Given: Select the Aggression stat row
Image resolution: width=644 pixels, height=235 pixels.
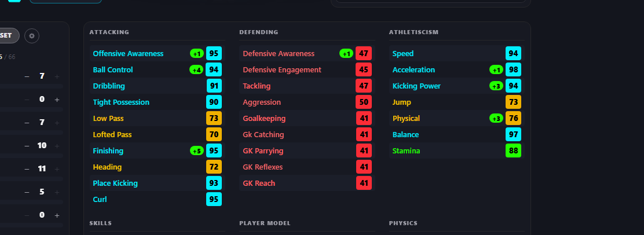Looking at the screenshot, I should point(307,102).
